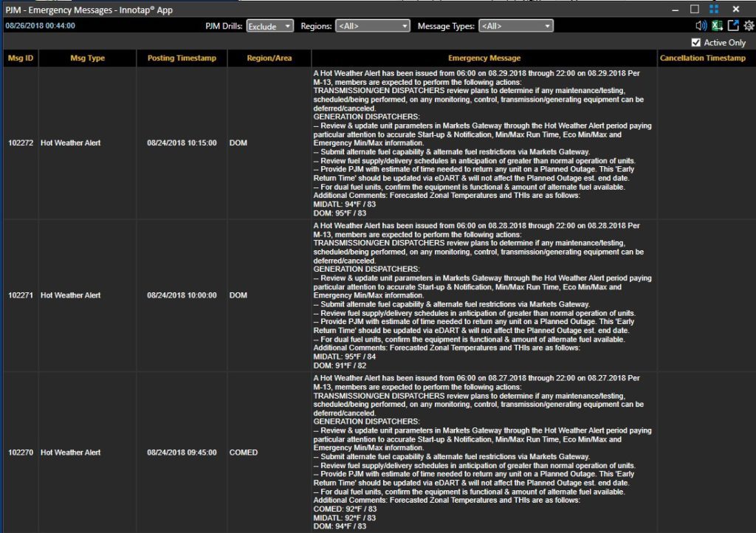Open settings gear icon

[749, 26]
